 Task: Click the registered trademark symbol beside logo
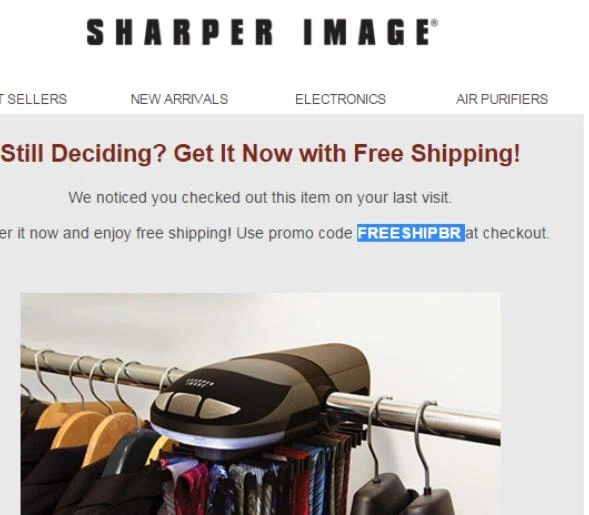435,23
